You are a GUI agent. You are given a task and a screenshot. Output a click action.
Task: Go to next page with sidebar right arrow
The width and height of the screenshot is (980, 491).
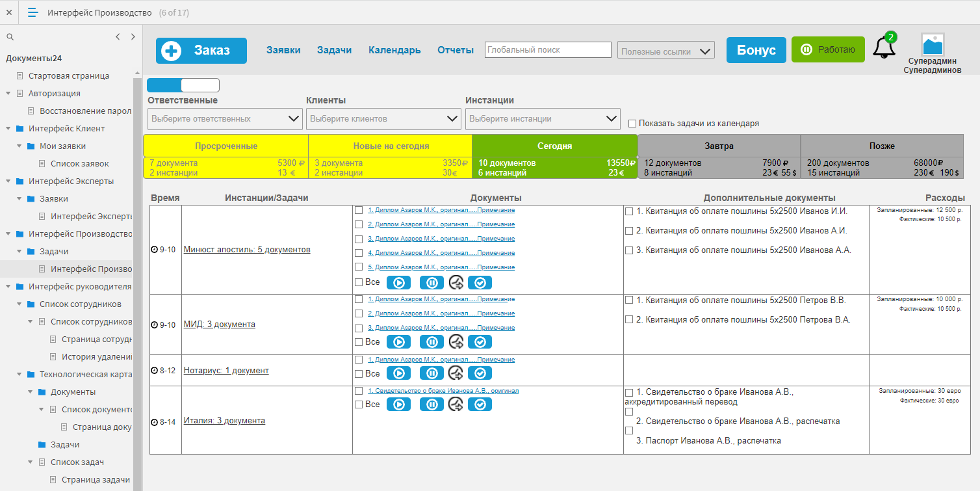(133, 37)
